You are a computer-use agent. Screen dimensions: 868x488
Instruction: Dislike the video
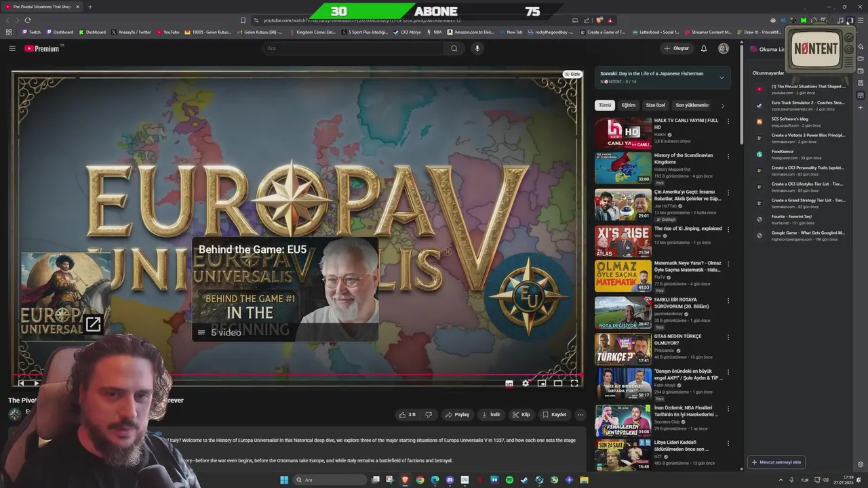[429, 415]
